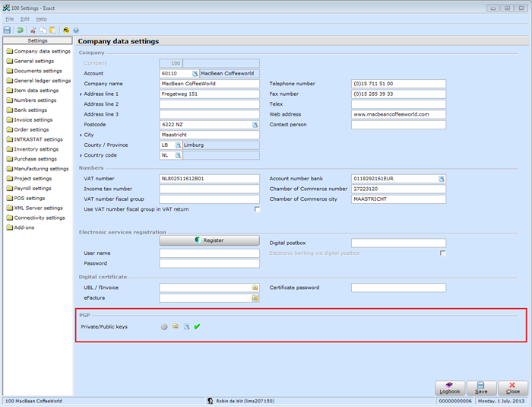Open Purchase settings
This screenshot has height=407, width=532.
(32, 159)
